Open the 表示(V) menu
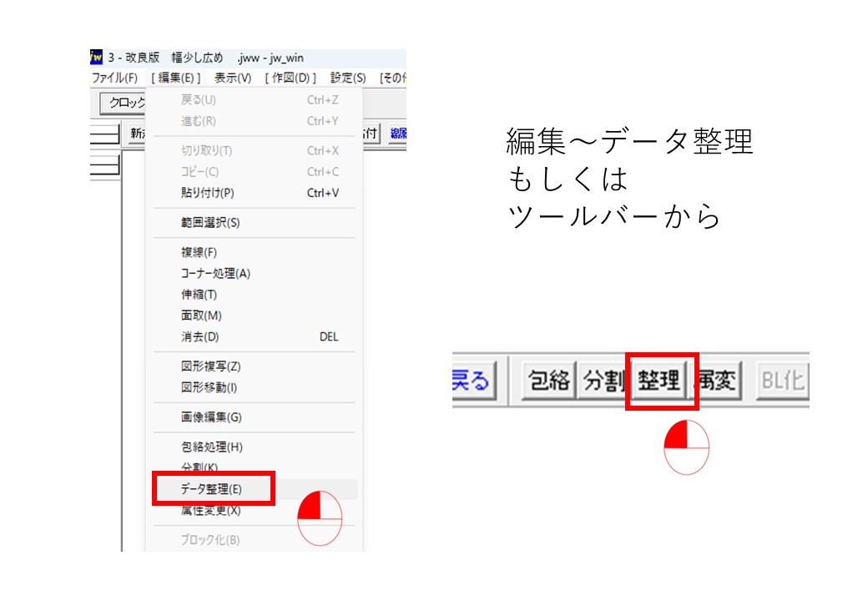Viewport: 868px width, 601px height. [232, 78]
